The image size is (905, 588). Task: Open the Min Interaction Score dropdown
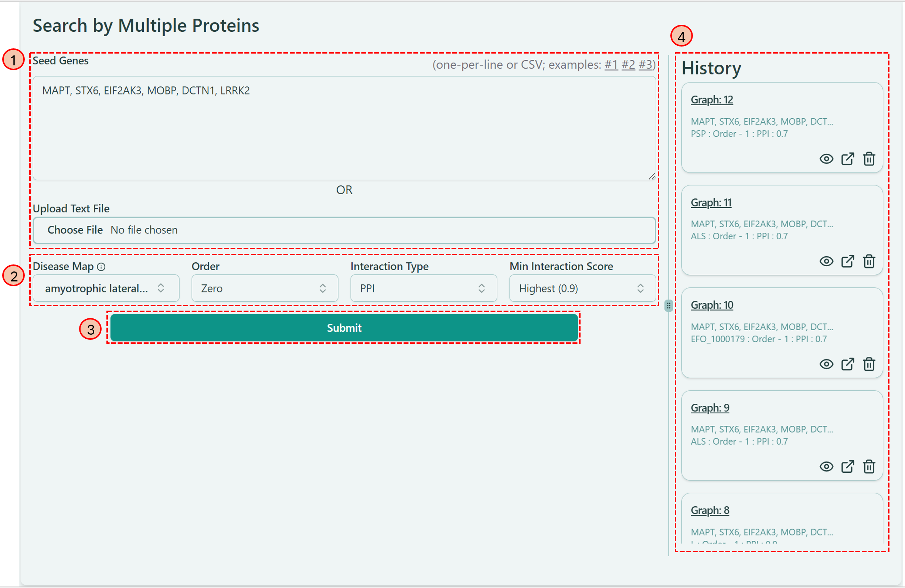click(x=582, y=288)
